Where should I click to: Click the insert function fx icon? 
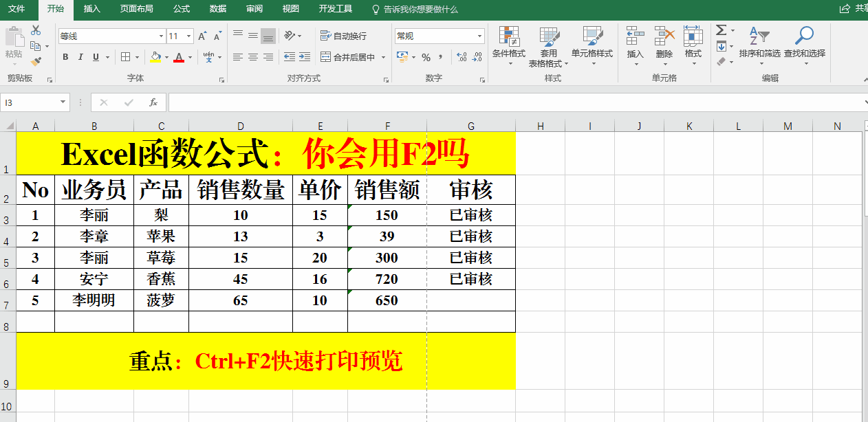(x=153, y=102)
